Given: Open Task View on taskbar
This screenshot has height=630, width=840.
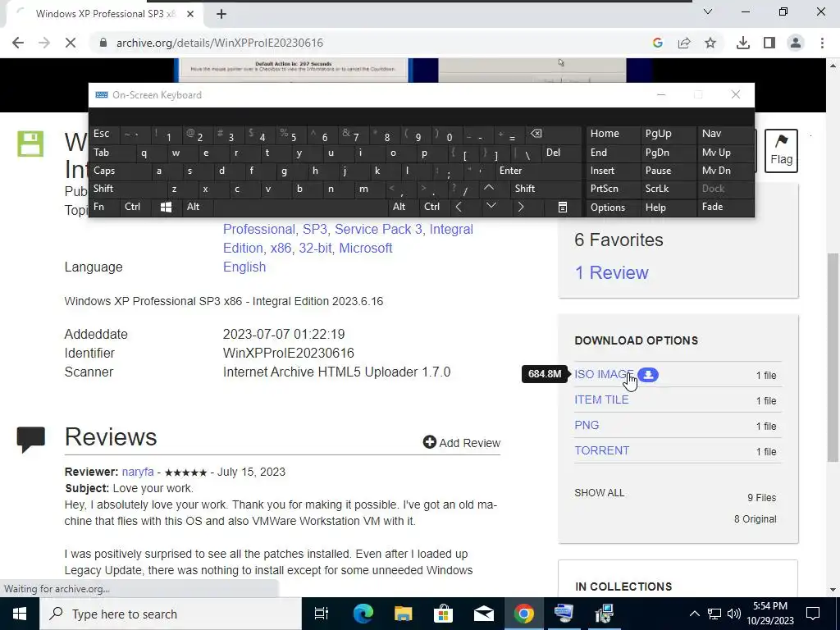Looking at the screenshot, I should click(322, 614).
